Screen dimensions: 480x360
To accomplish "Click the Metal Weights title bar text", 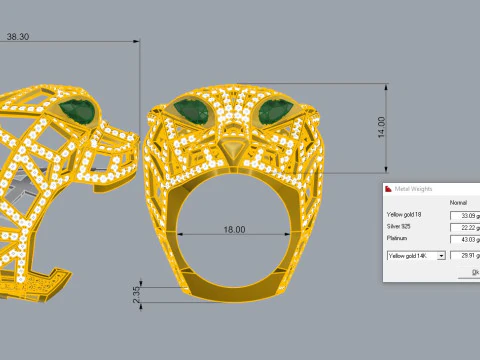I will [413, 189].
